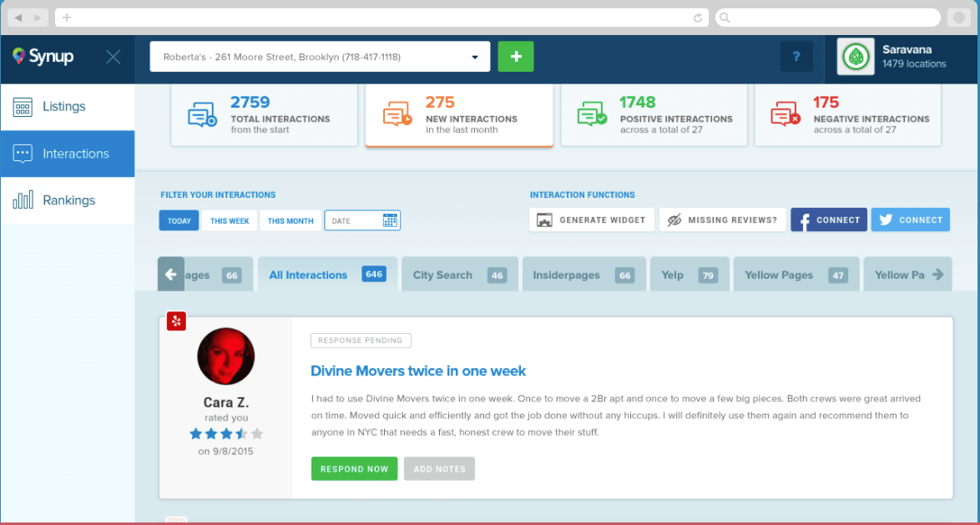
Task: Click Cara Z. profile photo
Action: 225,356
